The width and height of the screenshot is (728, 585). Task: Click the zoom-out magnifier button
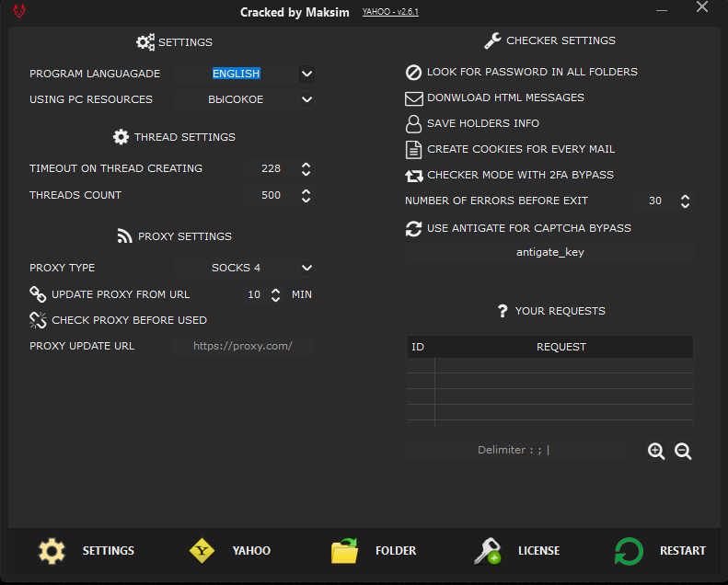click(x=683, y=451)
